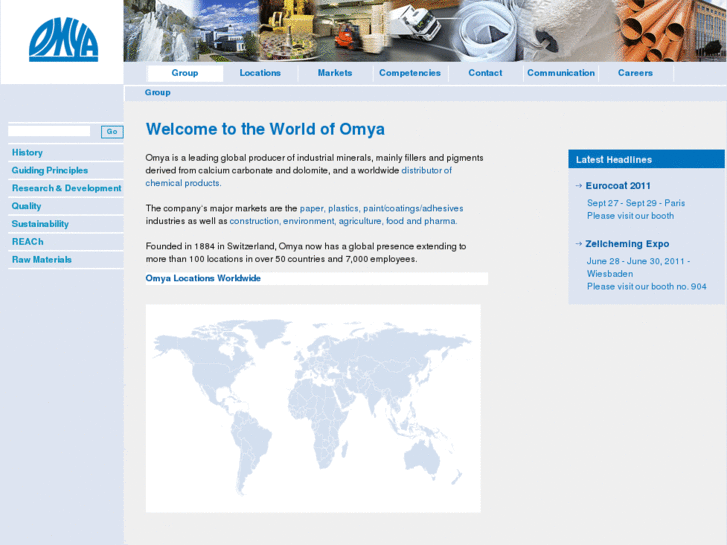Follow the plastics market link

click(x=344, y=208)
